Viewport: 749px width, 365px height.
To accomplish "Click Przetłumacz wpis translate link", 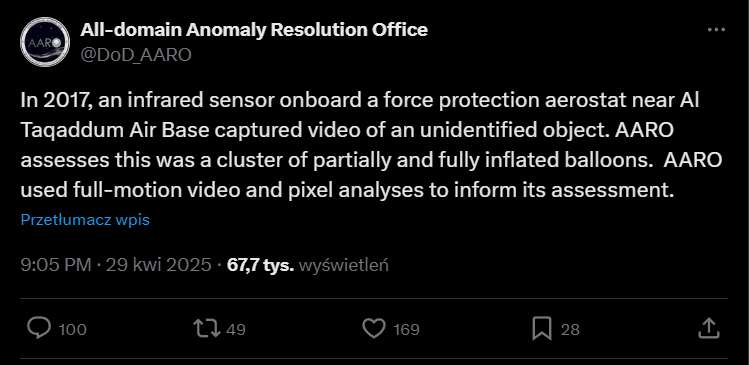I will pos(85,220).
